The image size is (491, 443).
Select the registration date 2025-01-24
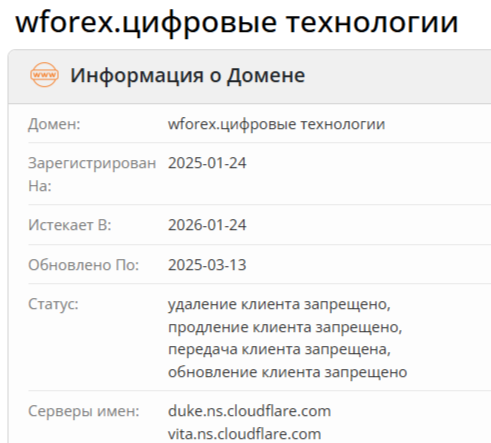pyautogui.click(x=207, y=163)
